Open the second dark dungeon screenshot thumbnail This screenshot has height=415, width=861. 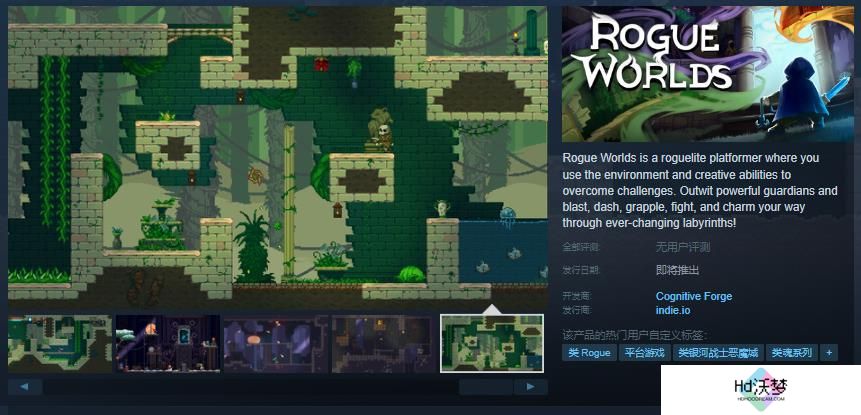[167, 344]
